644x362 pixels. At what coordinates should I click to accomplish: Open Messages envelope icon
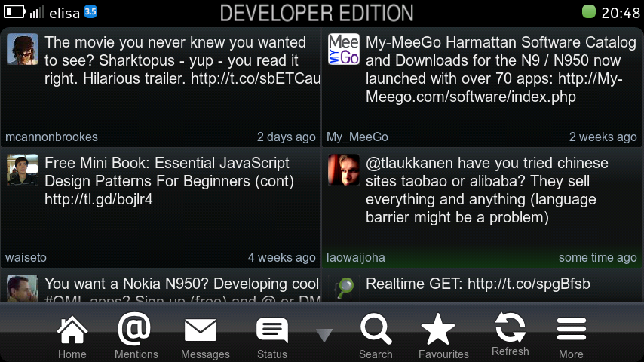[201, 330]
